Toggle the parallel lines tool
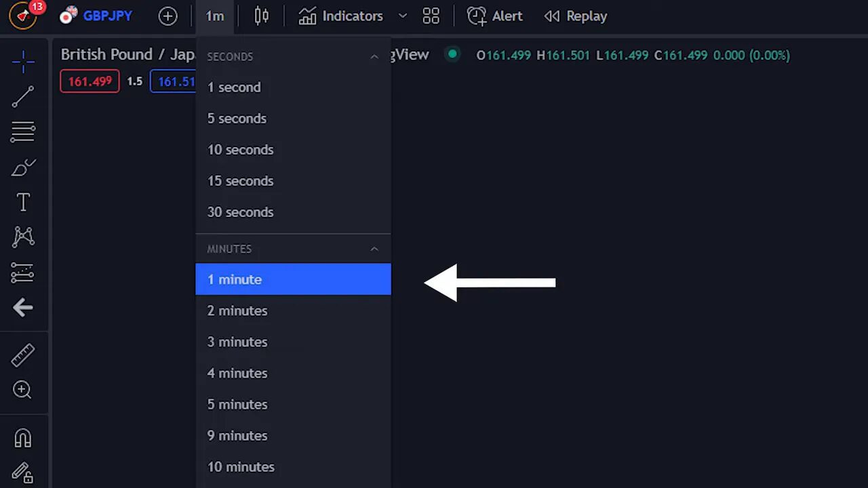868x488 pixels. tap(23, 131)
